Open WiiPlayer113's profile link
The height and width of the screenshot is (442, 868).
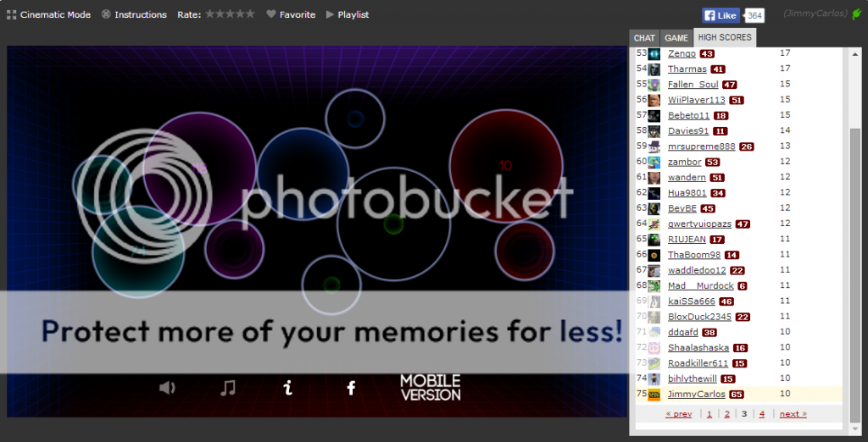point(697,100)
